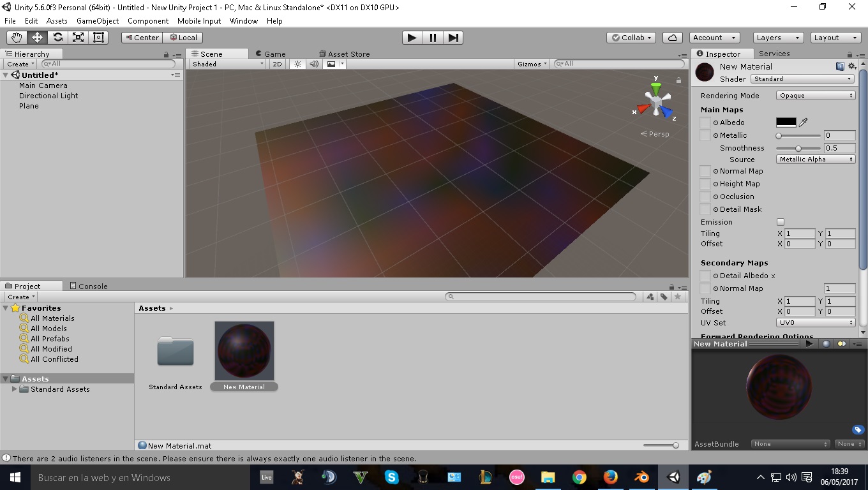Open the Layout dropdown

tap(835, 38)
